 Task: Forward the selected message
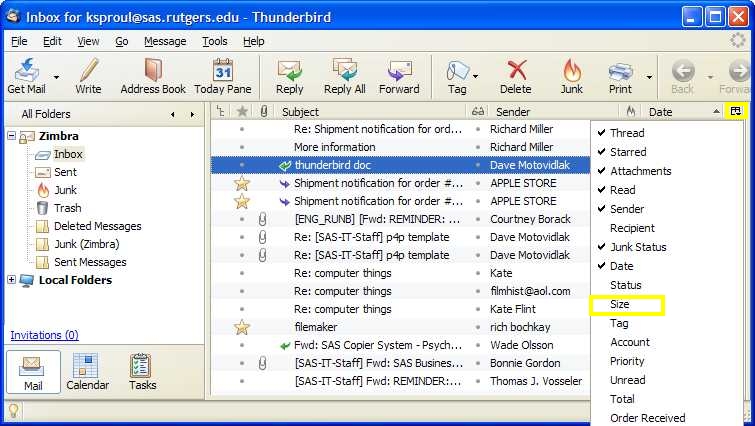tap(399, 76)
